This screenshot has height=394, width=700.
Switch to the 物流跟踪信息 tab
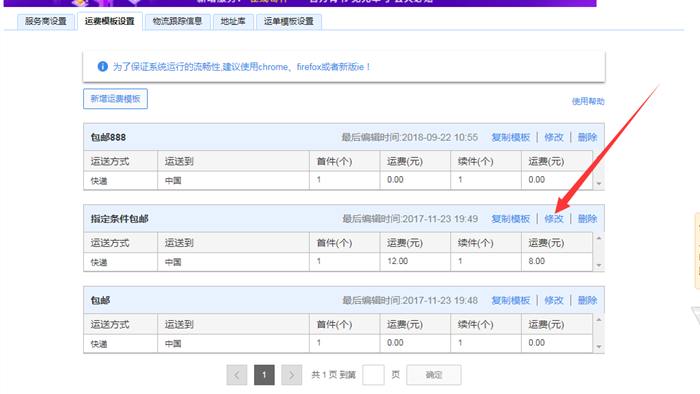[x=177, y=21]
